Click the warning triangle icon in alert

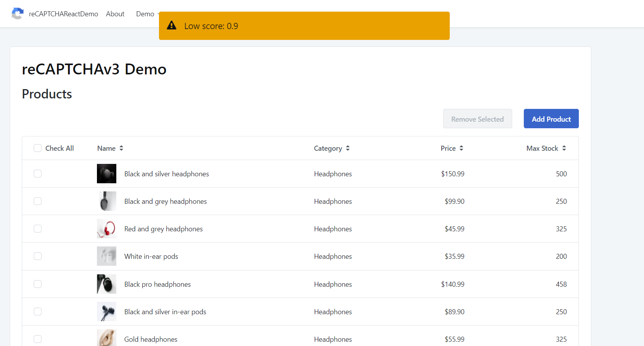[171, 26]
